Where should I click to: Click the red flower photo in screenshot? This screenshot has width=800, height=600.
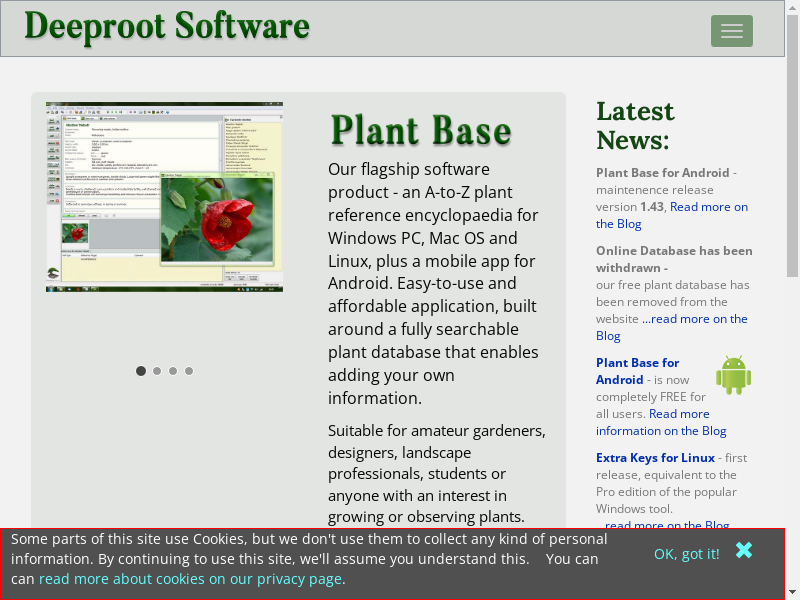pos(217,217)
